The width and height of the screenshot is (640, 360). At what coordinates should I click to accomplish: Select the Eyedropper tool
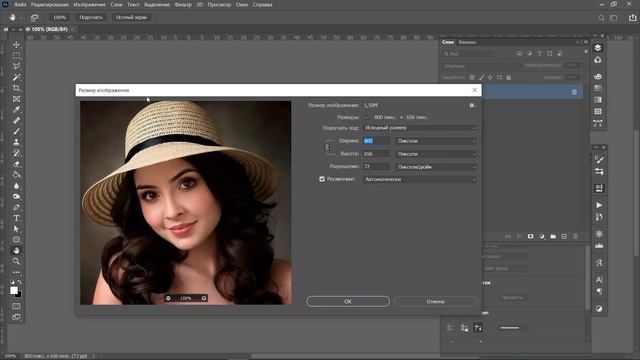tap(16, 110)
